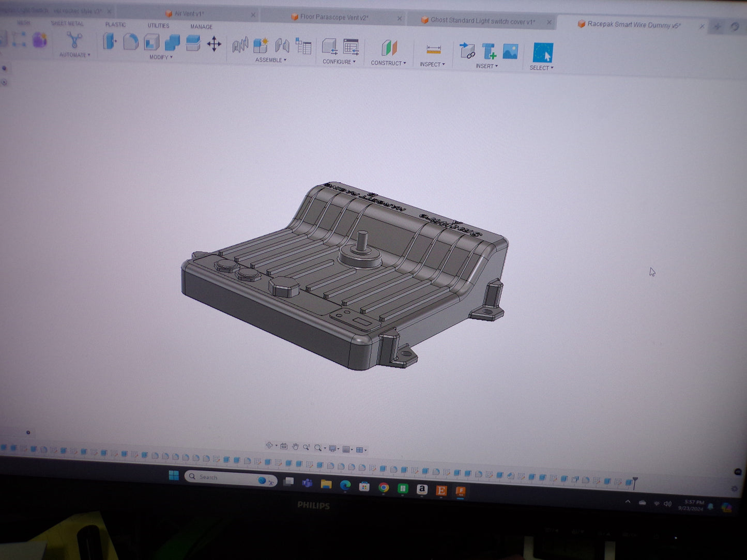
Task: Expand the INSERT dropdown
Action: [x=486, y=66]
